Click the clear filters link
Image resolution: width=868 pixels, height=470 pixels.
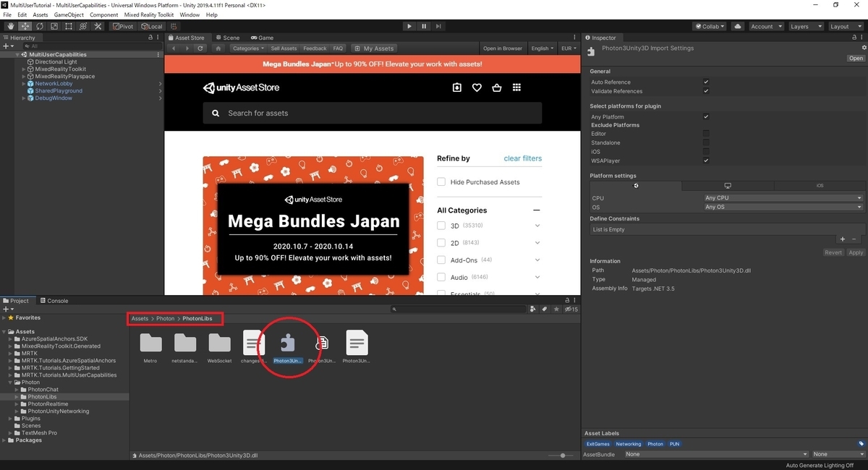(522, 158)
